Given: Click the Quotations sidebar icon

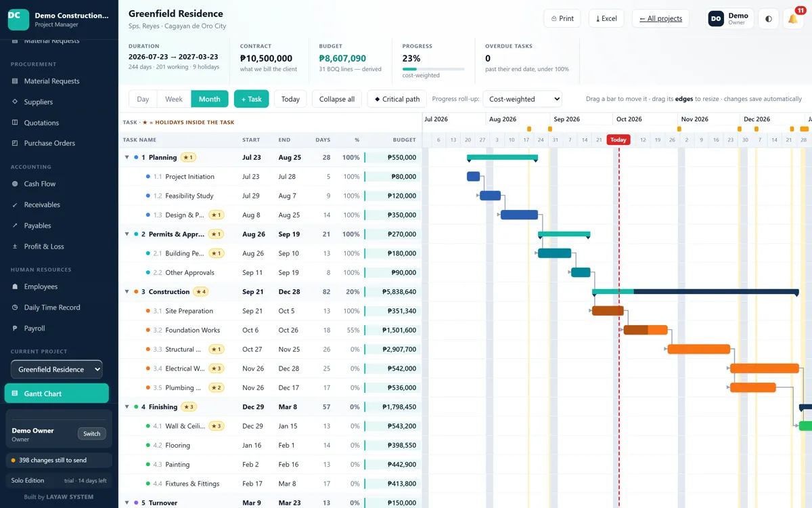Looking at the screenshot, I should [15, 123].
